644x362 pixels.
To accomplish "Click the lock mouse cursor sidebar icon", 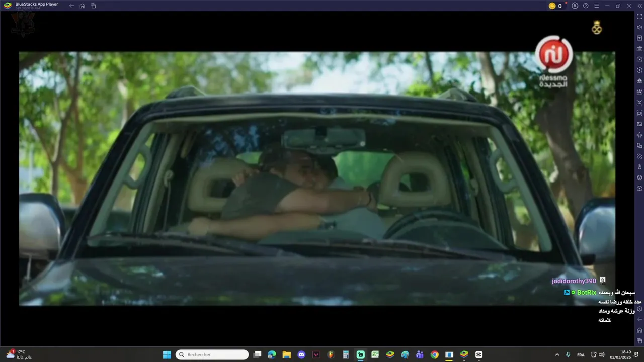I will click(639, 38).
